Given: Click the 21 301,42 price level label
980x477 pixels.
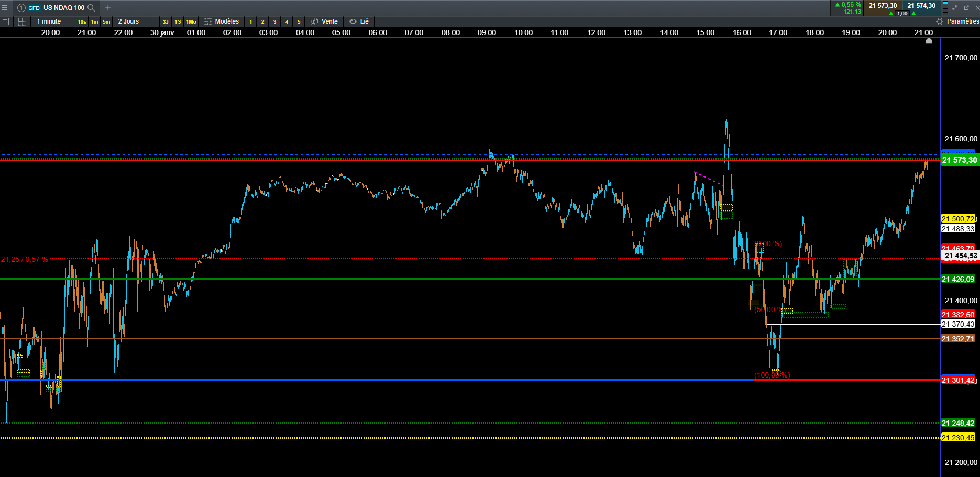Looking at the screenshot, I should (959, 380).
